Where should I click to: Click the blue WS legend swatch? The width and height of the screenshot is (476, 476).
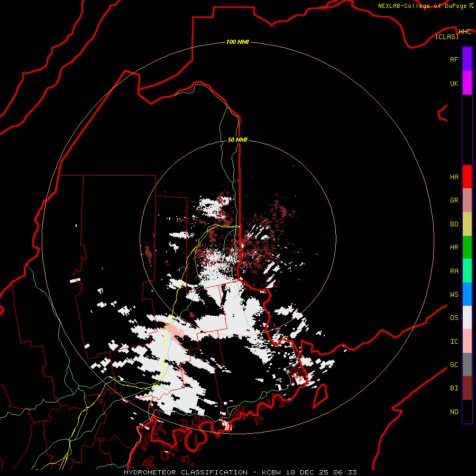click(x=467, y=294)
